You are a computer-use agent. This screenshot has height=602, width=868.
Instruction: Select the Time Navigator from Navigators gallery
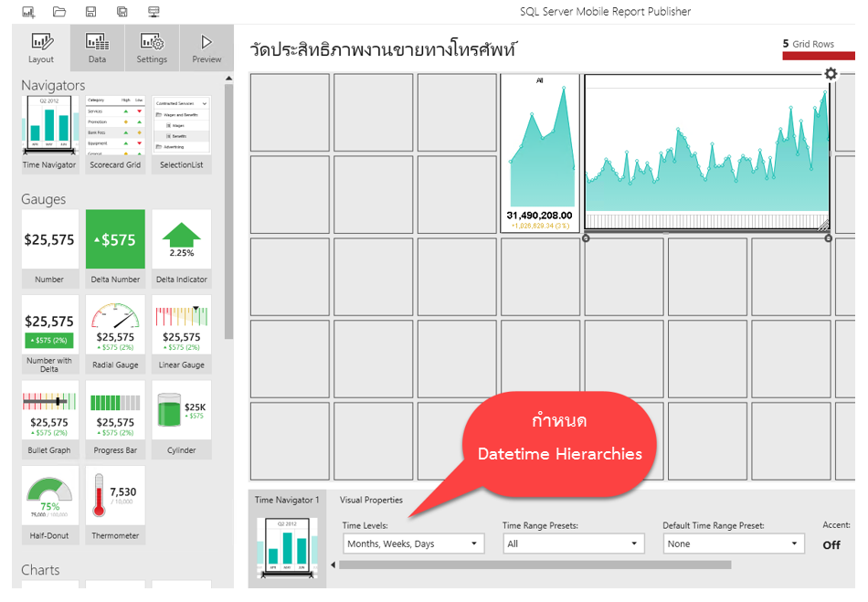click(x=48, y=128)
